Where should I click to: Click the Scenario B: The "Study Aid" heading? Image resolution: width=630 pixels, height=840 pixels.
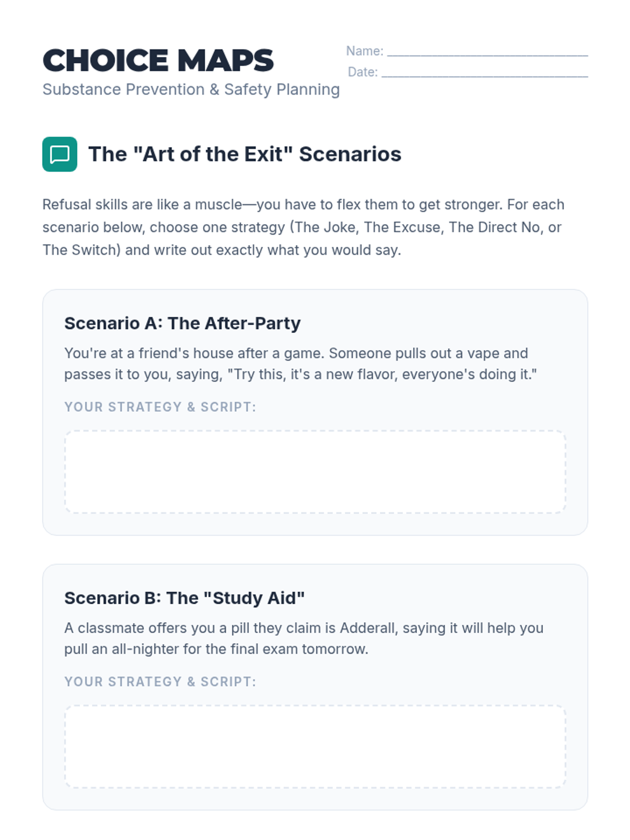(184, 598)
